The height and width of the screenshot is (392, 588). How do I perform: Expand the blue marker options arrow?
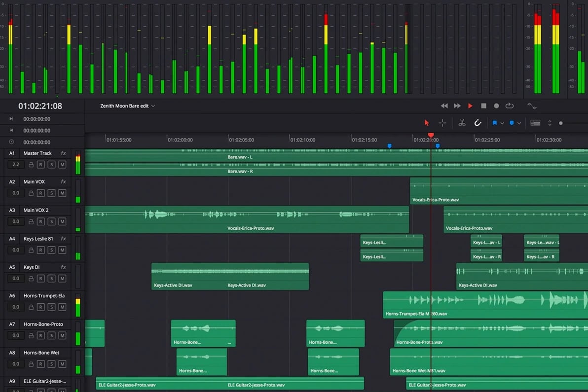click(x=519, y=123)
